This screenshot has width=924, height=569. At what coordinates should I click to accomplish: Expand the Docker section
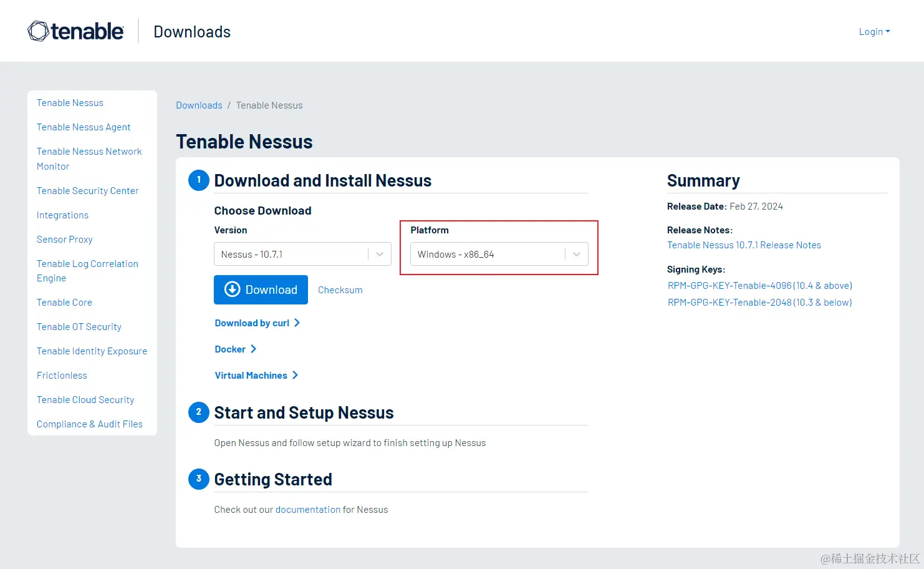236,349
